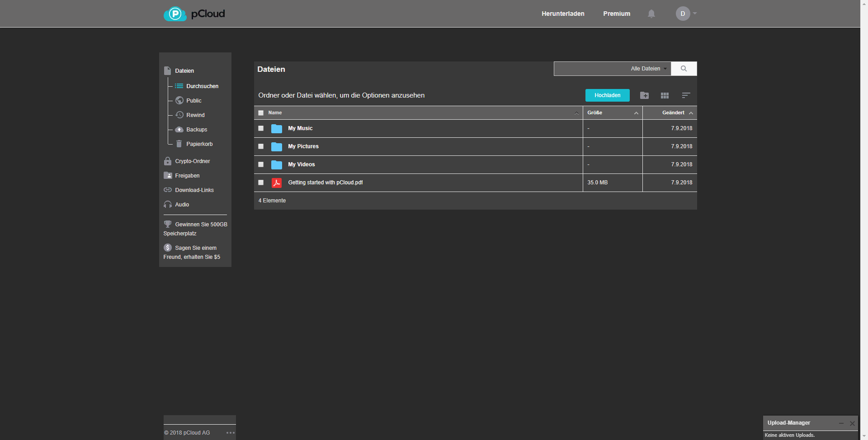Click the My Music folder icon
Screen dimensions: 868x440
click(x=277, y=129)
